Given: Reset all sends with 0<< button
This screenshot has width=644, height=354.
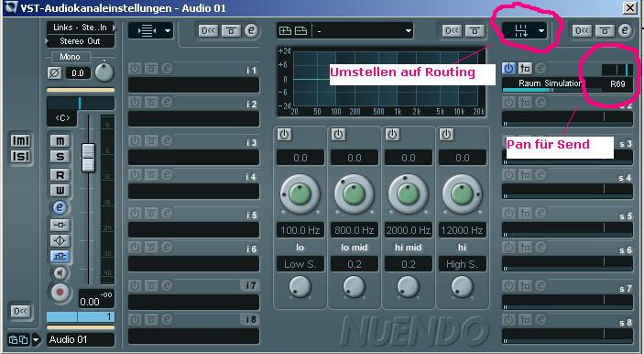Looking at the screenshot, I should point(582,31).
